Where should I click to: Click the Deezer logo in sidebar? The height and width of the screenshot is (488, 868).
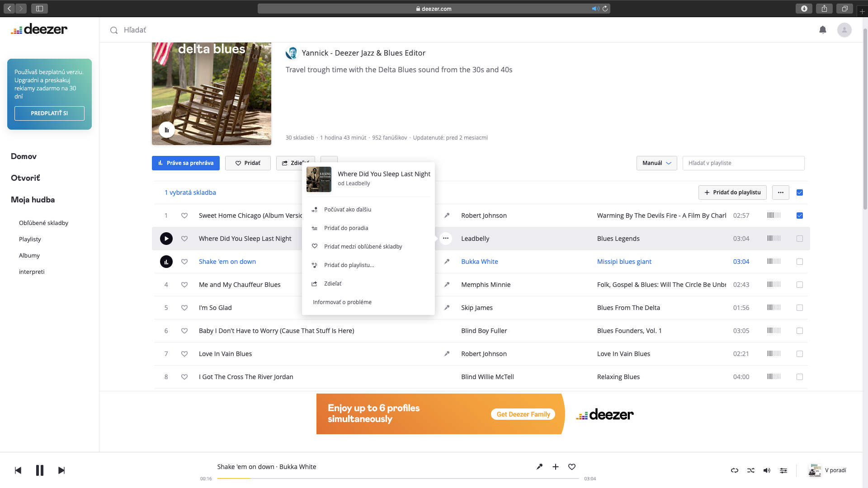pos(39,29)
